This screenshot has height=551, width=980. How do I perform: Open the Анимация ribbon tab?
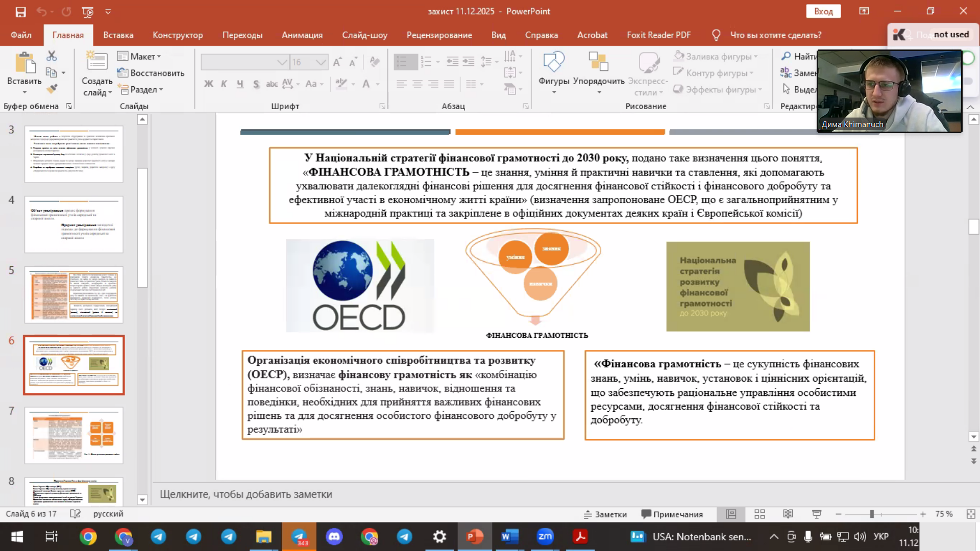tap(302, 35)
